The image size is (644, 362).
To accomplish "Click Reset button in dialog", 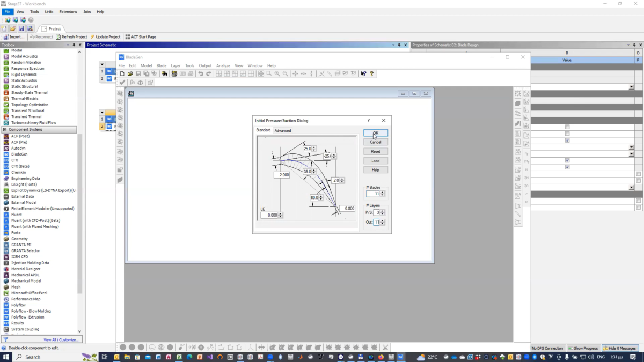I will pos(376,152).
